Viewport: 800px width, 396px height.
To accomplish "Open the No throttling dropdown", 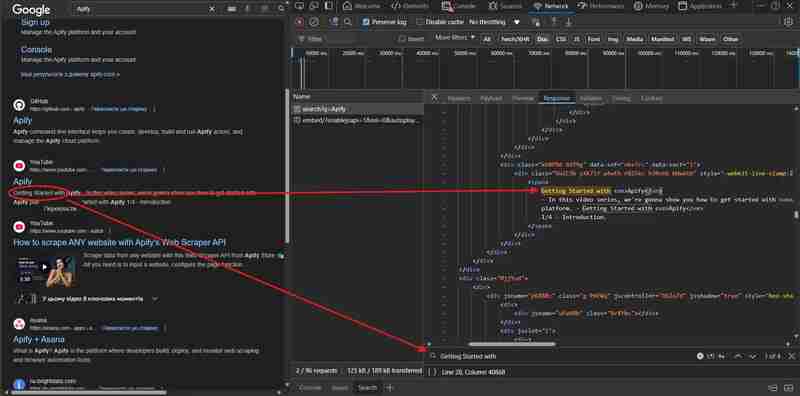I will (494, 22).
